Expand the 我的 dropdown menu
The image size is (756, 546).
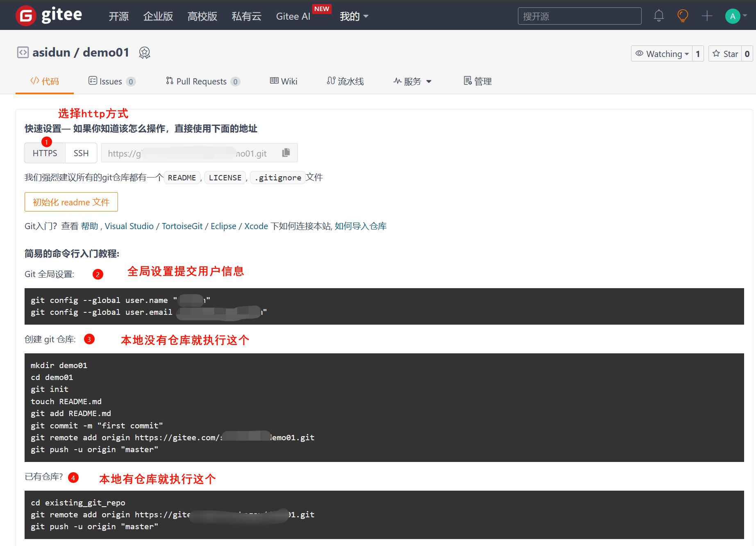tap(354, 16)
